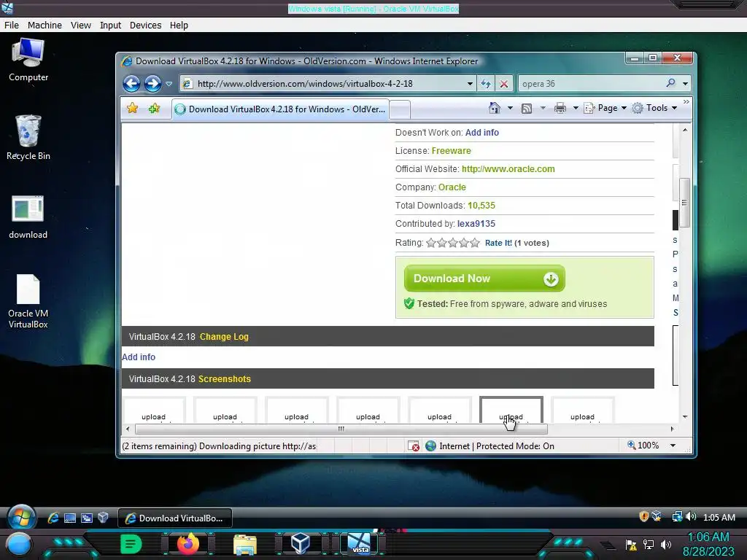Launch Internet Explorer from Quick Launch
Viewport: 747px width, 560px height.
[53, 518]
